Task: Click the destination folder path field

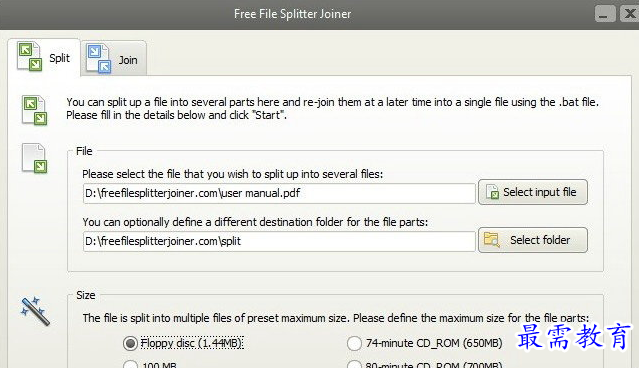Action: coord(279,241)
